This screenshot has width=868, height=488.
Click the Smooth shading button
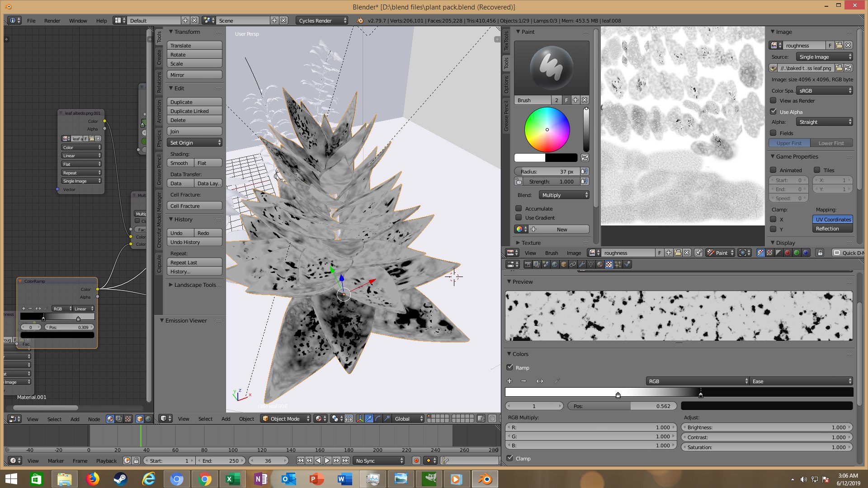click(180, 163)
